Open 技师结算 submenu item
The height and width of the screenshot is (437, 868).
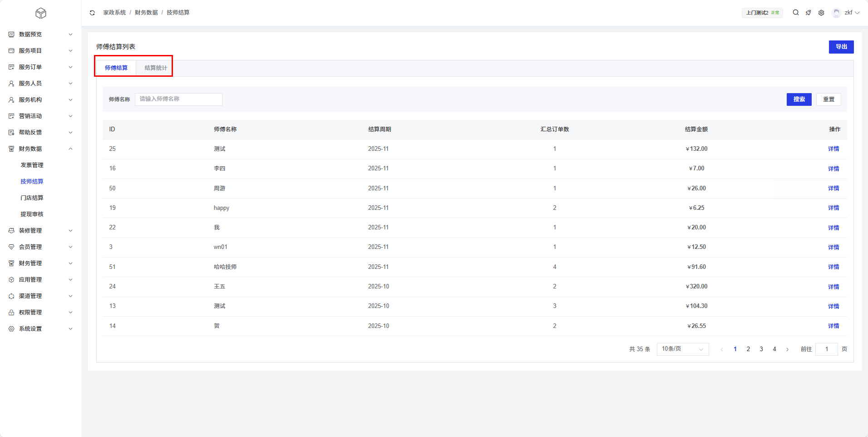tap(32, 182)
